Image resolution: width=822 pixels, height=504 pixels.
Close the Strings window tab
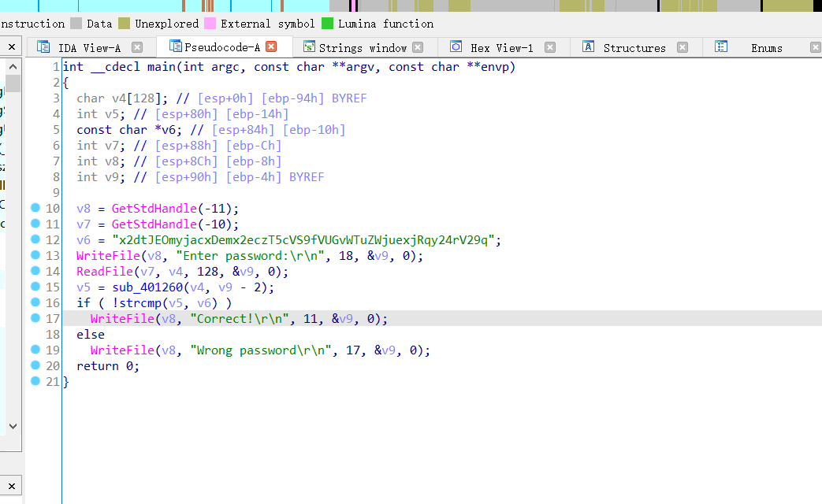pos(418,47)
